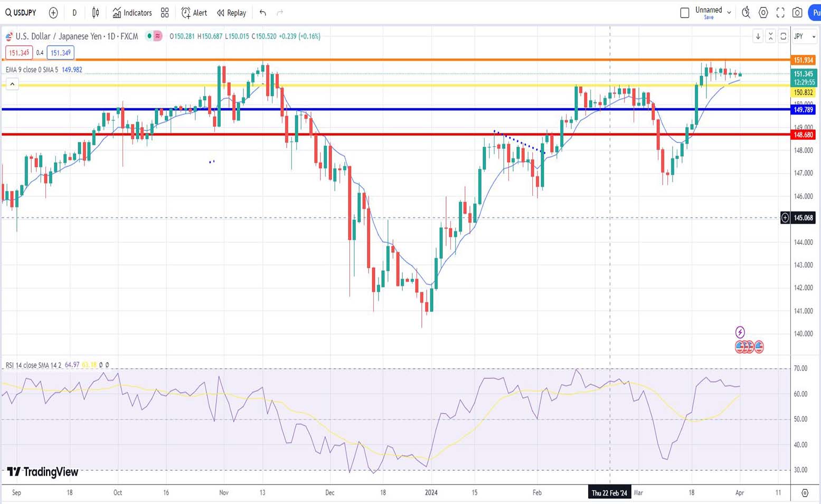Click the orange 151.934 price label

[x=803, y=60]
